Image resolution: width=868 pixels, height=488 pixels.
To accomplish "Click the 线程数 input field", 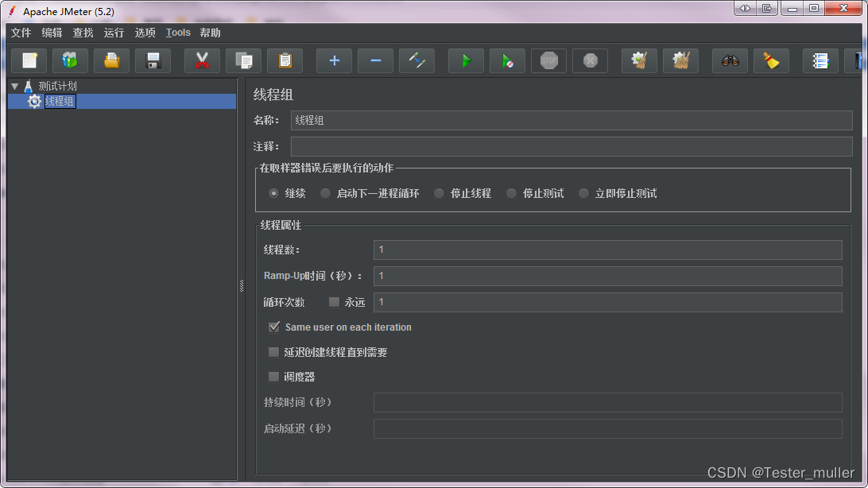I will point(608,250).
